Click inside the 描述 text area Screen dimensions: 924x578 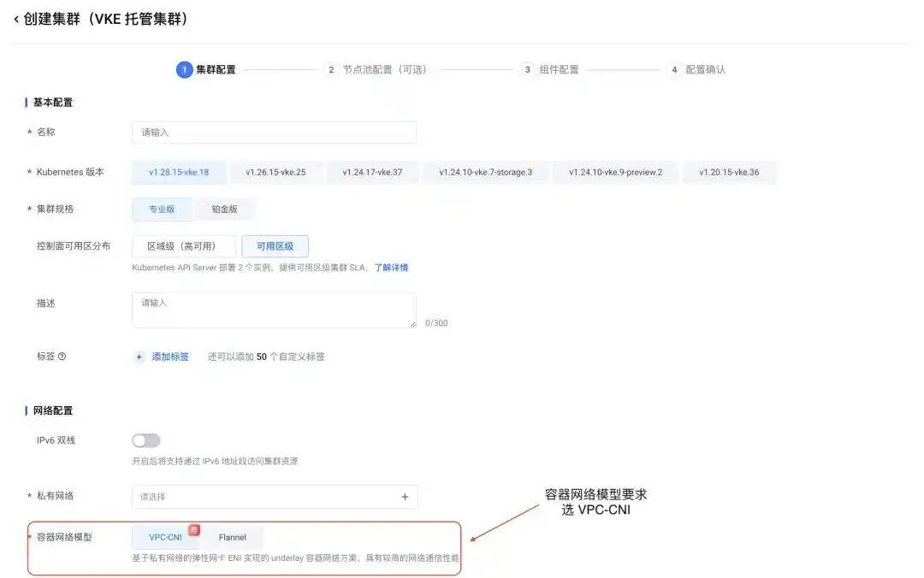274,309
